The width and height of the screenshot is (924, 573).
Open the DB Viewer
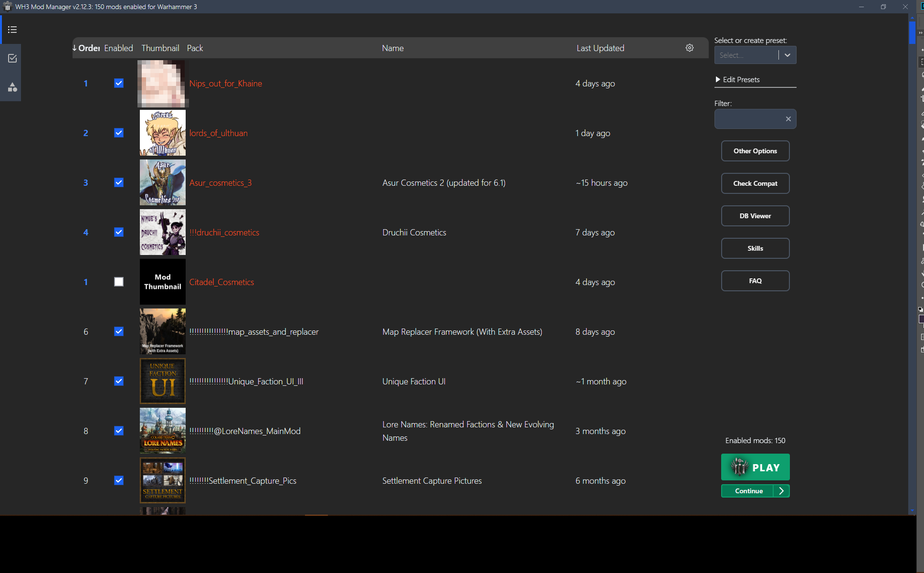pyautogui.click(x=755, y=216)
